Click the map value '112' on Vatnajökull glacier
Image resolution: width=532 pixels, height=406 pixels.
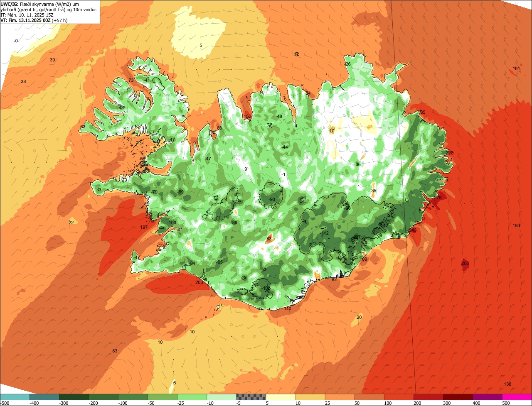pyautogui.click(x=325, y=233)
